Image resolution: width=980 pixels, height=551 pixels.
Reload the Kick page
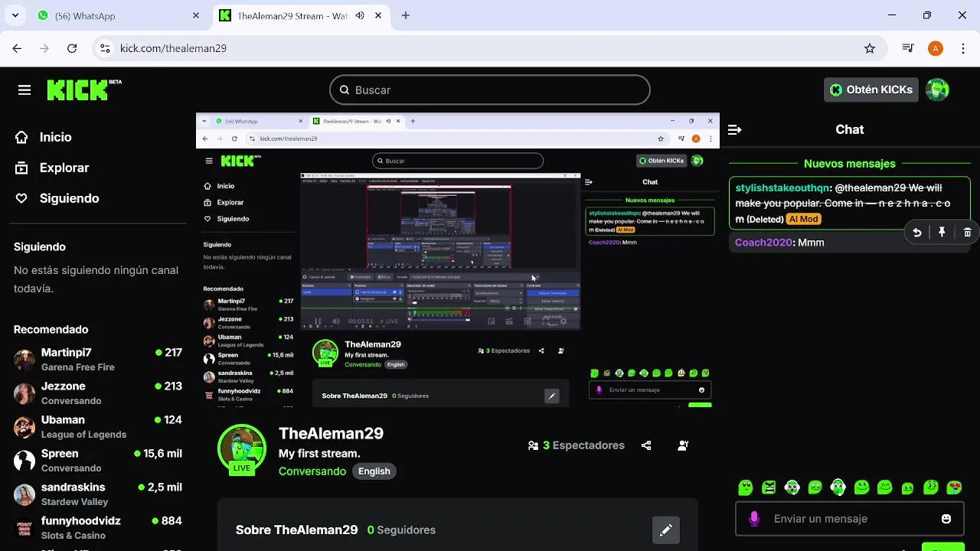pyautogui.click(x=72, y=48)
